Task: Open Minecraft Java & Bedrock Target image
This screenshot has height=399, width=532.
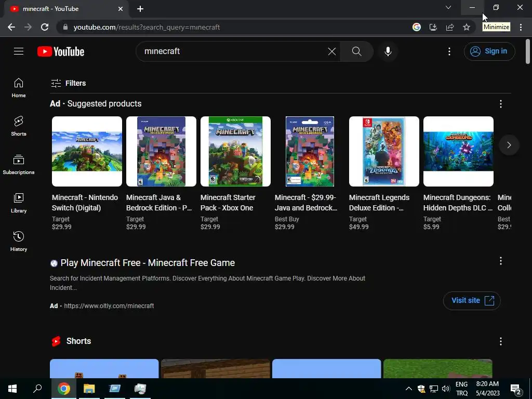Action: point(161,151)
